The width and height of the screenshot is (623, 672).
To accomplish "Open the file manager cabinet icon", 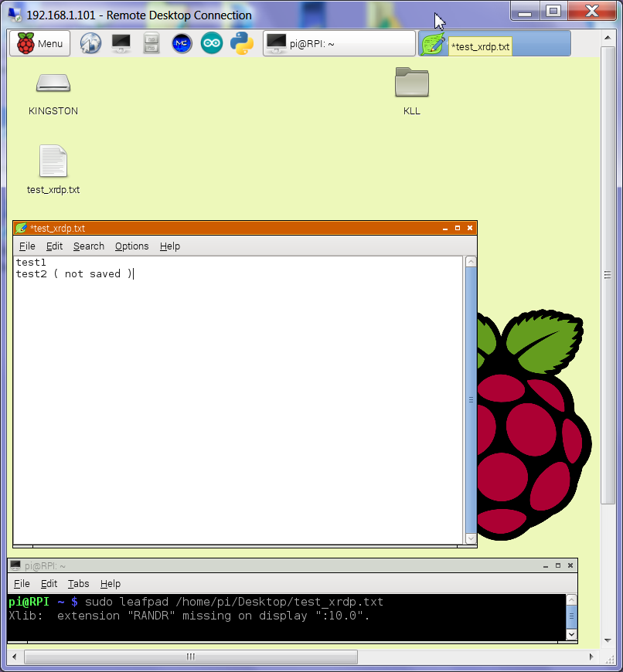I will coord(151,44).
